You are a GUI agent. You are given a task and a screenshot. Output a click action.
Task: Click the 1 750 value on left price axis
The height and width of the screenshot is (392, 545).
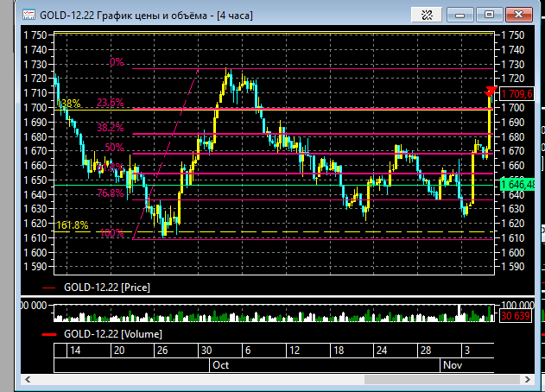35,35
